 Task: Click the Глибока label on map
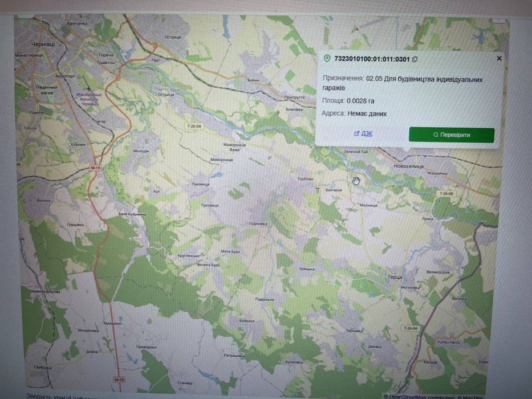click(42, 367)
